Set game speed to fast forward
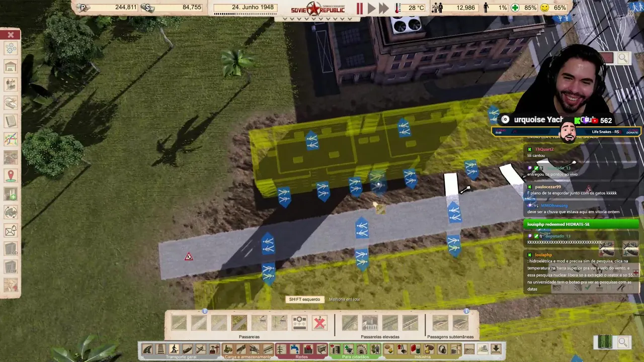The image size is (644, 362). [x=384, y=8]
